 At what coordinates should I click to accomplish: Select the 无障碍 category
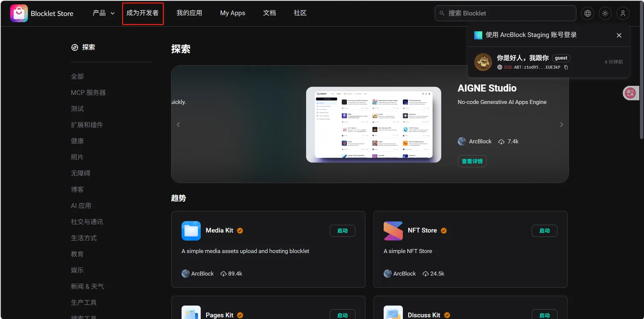80,173
